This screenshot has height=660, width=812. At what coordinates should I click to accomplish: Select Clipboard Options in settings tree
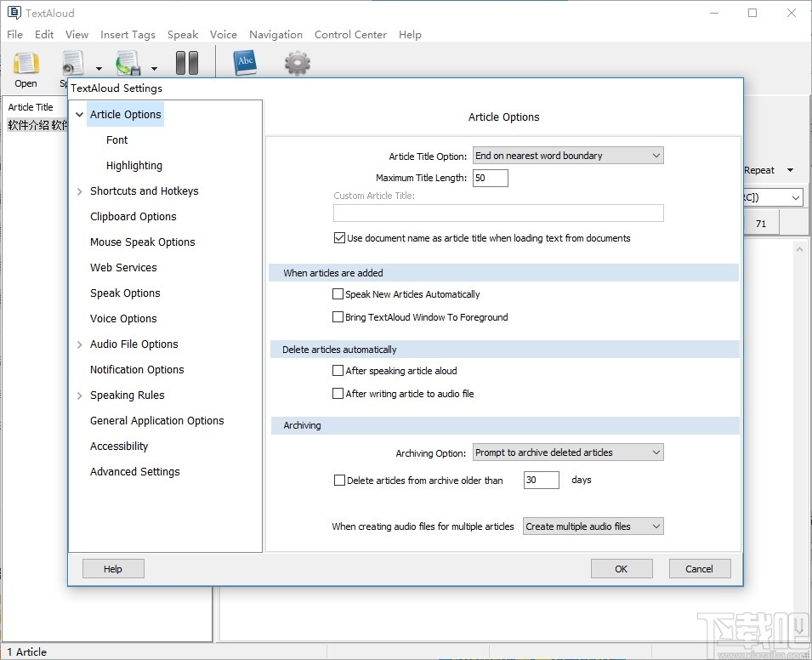click(133, 217)
